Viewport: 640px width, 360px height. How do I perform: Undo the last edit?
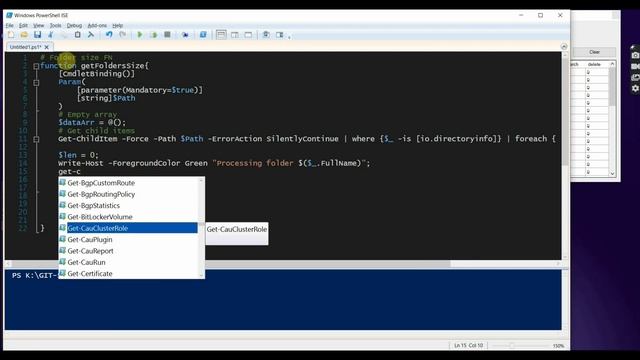[109, 35]
